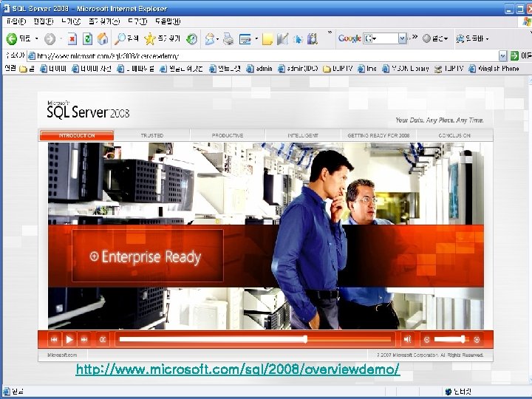Click the toolbar icon right of the yellow note
This screenshot has height=399, width=532.
click(x=282, y=39)
